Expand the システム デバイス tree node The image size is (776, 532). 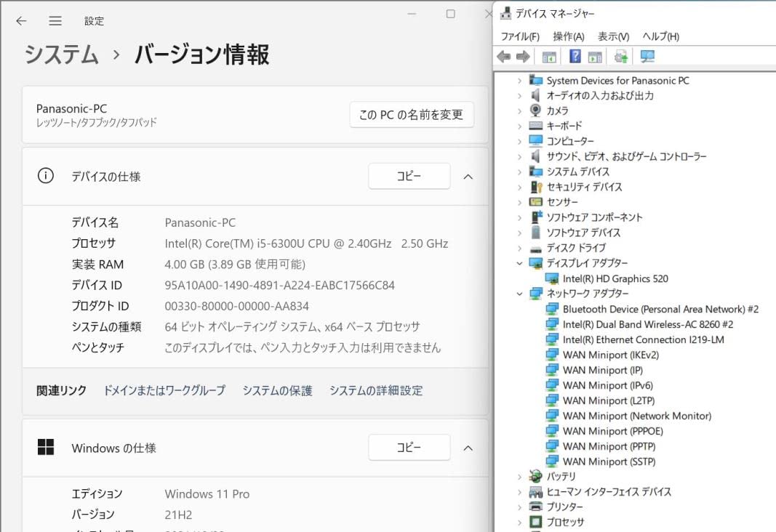coord(519,172)
